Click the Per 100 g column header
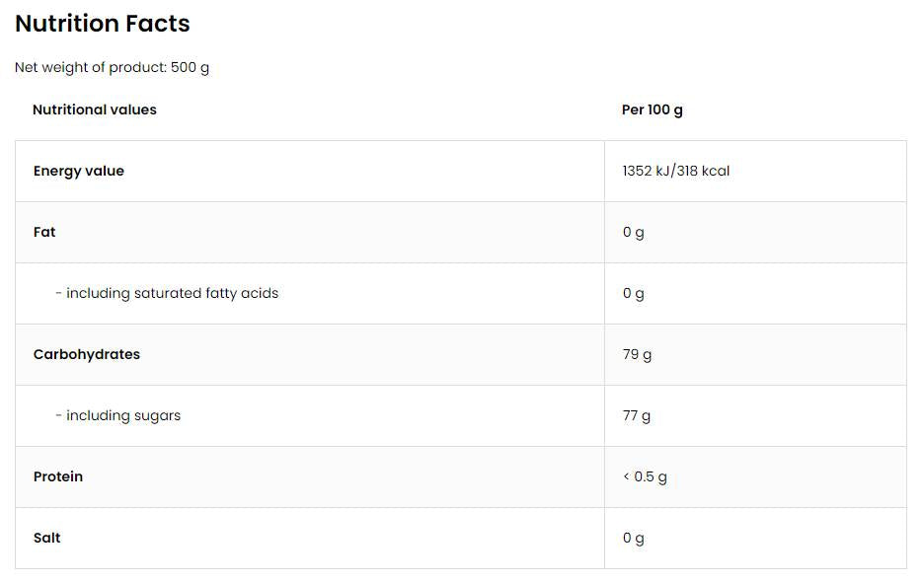Screen dimensions: 924x583 tap(652, 109)
